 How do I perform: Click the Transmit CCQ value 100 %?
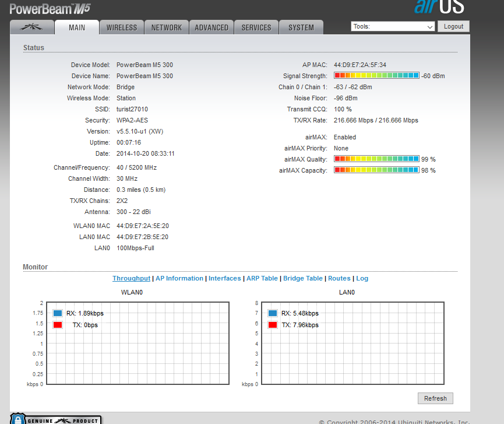pyautogui.click(x=343, y=109)
